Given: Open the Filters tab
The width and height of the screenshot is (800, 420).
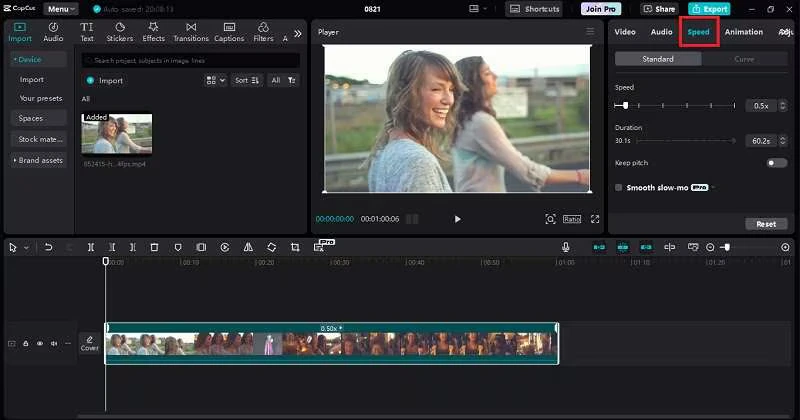Looking at the screenshot, I should click(263, 32).
